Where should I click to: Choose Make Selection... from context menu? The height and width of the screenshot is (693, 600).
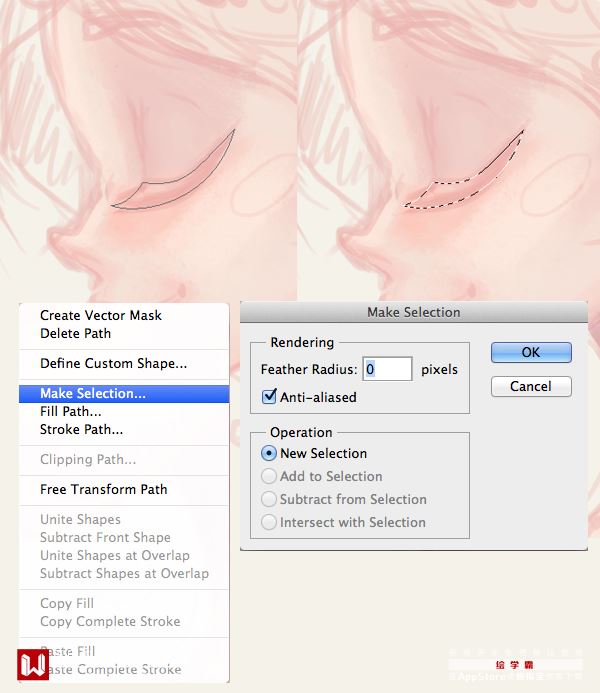tap(124, 393)
